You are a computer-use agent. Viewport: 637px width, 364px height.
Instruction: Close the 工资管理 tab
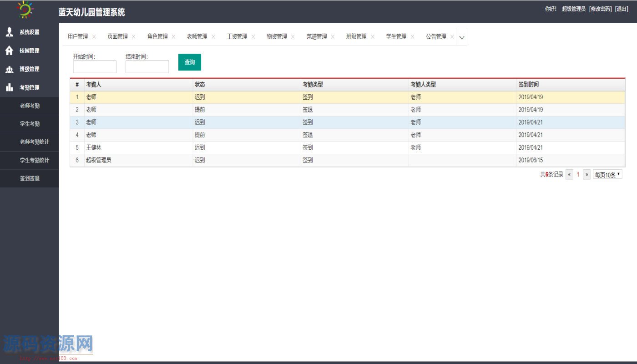tap(253, 37)
